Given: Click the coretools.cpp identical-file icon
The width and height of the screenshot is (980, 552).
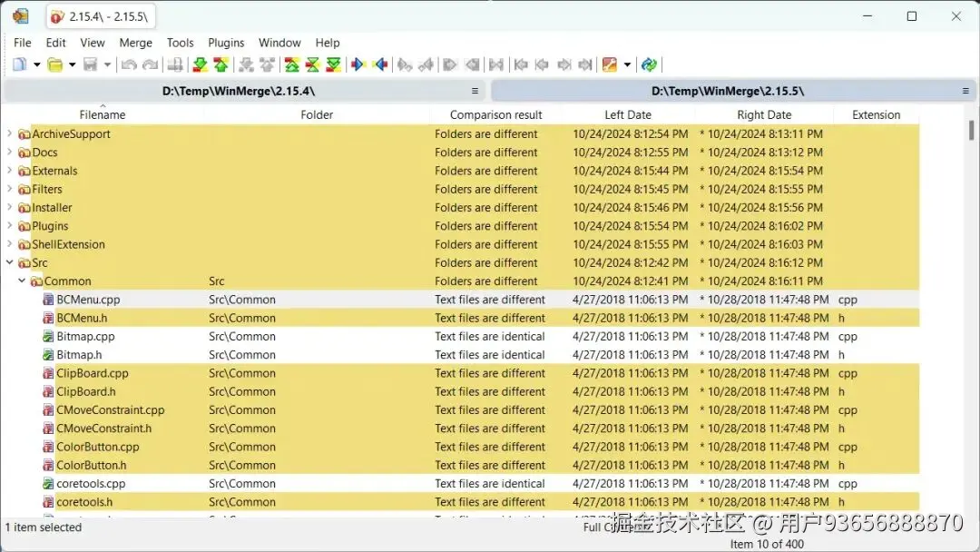Looking at the screenshot, I should click(x=48, y=483).
